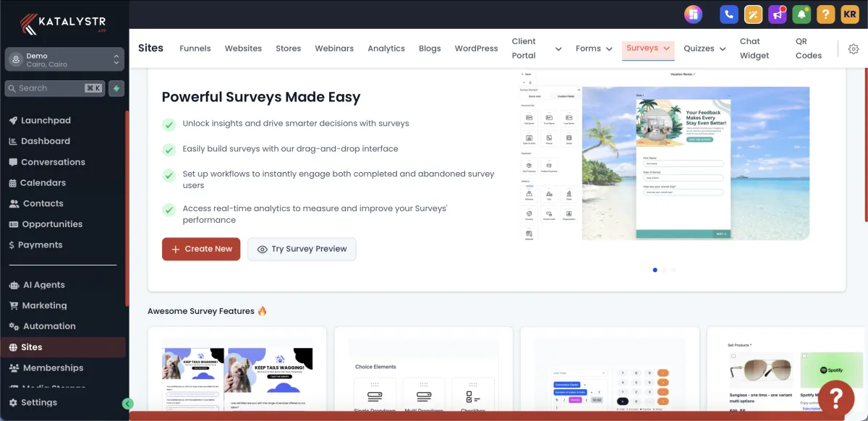
Task: Click the Katalystr logo
Action: pyautogui.click(x=64, y=24)
